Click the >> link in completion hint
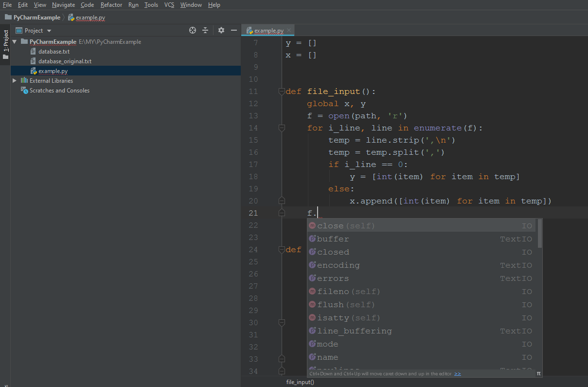This screenshot has height=387, width=588. point(458,373)
